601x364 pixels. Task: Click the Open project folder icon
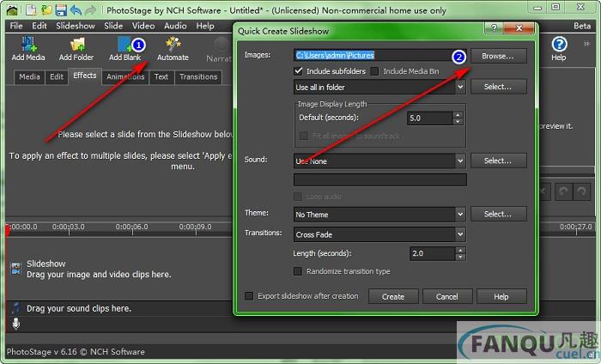[46, 10]
